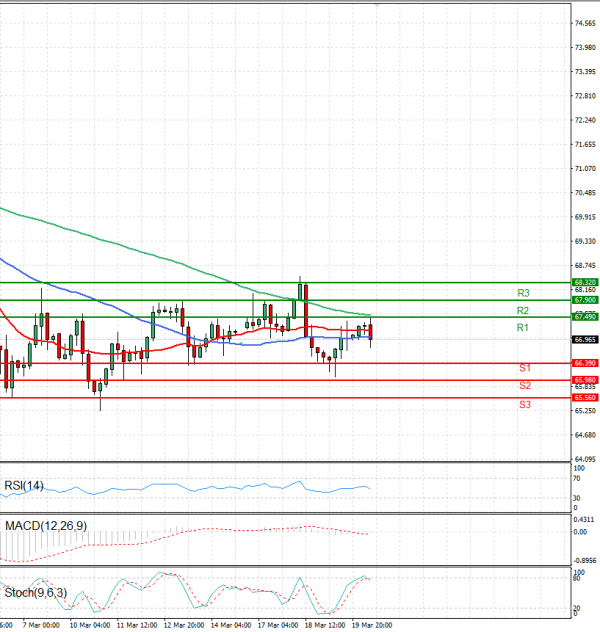
Task: Click the 10 Mar 04:00 date label
Action: point(87,625)
